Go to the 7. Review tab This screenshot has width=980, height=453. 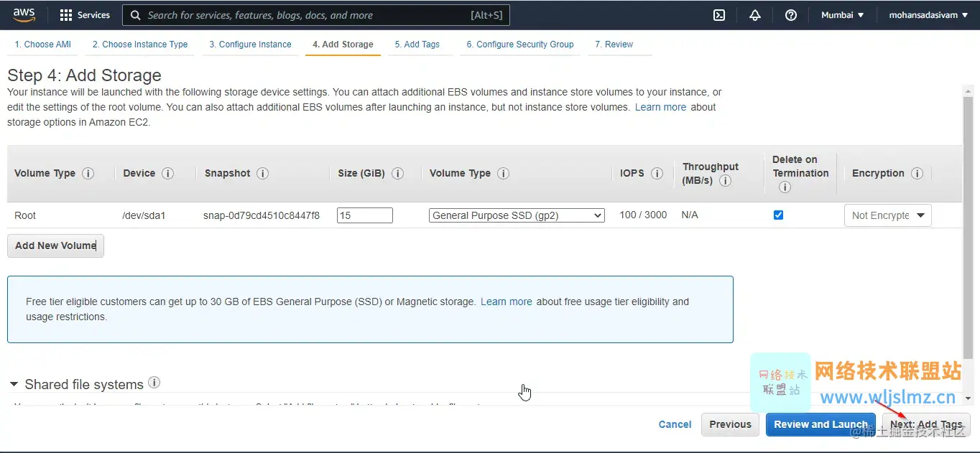click(614, 45)
